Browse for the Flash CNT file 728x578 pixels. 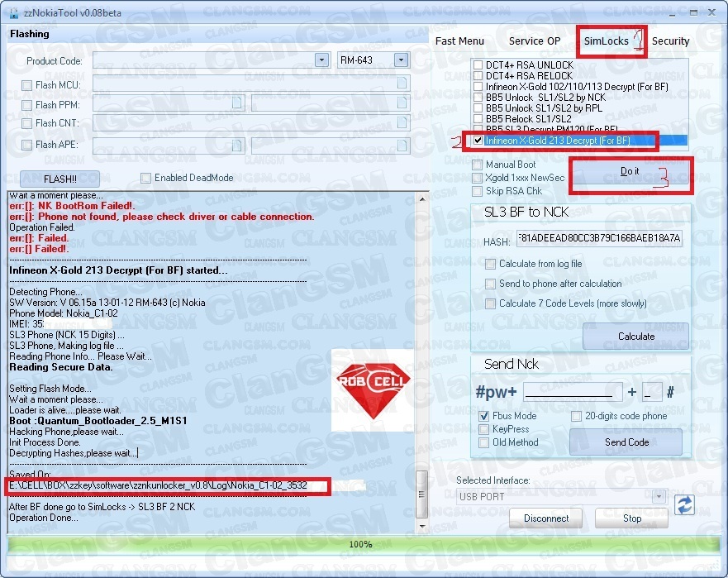pos(402,122)
